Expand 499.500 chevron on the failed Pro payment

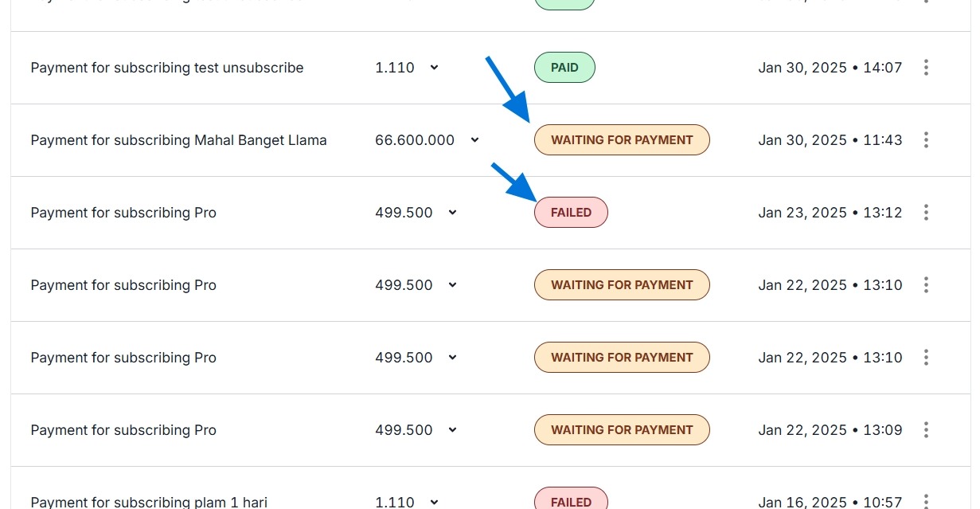point(452,213)
